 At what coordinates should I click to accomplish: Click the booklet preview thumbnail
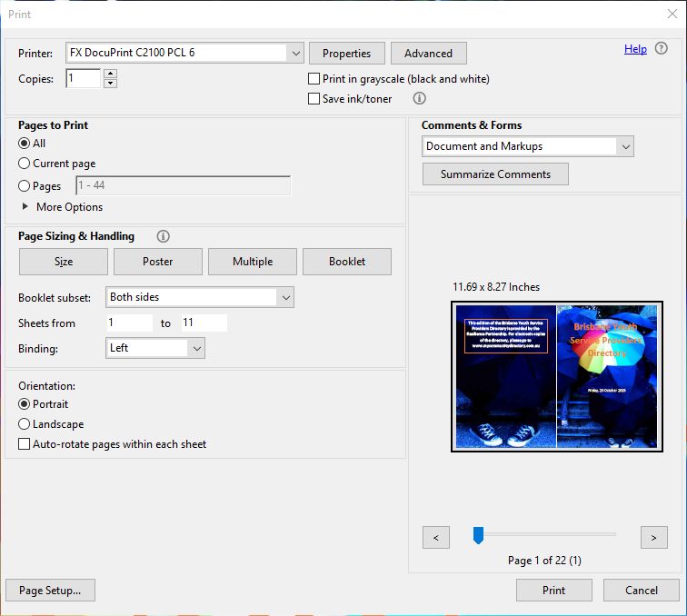click(557, 376)
